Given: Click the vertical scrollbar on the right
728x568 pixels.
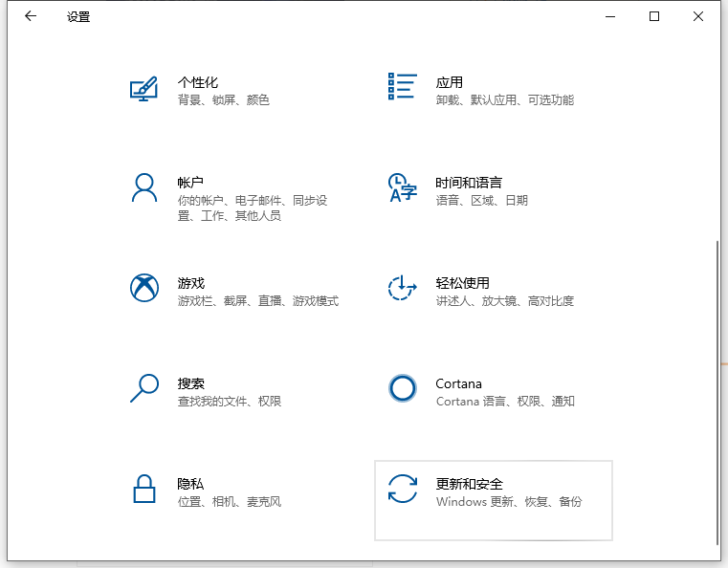Looking at the screenshot, I should coord(717,382).
